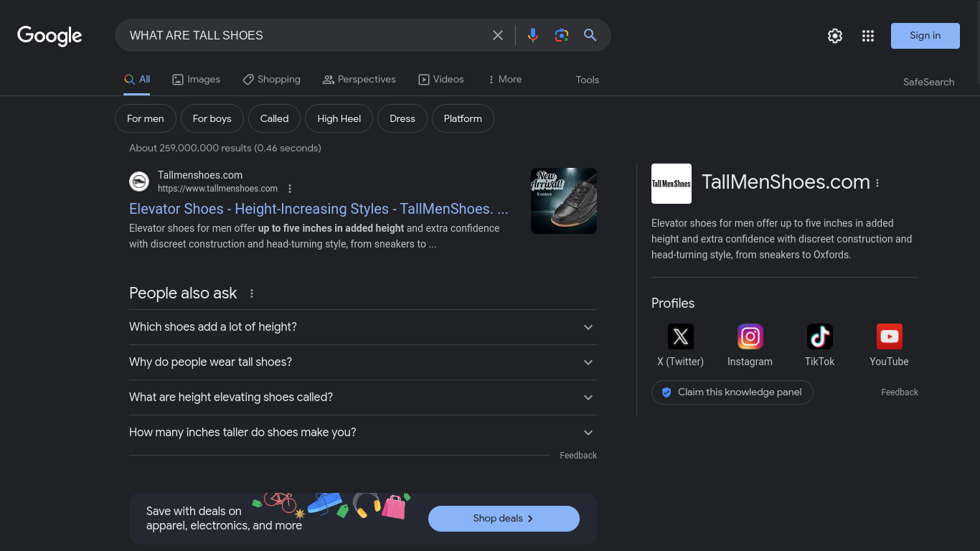The height and width of the screenshot is (551, 980).
Task: Open Google Lens image search icon
Action: pyautogui.click(x=562, y=35)
